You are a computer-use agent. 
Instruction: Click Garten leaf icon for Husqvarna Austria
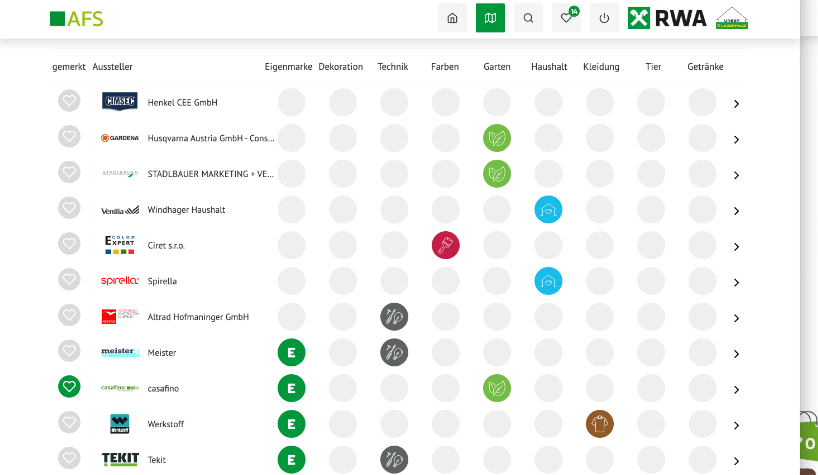point(497,138)
